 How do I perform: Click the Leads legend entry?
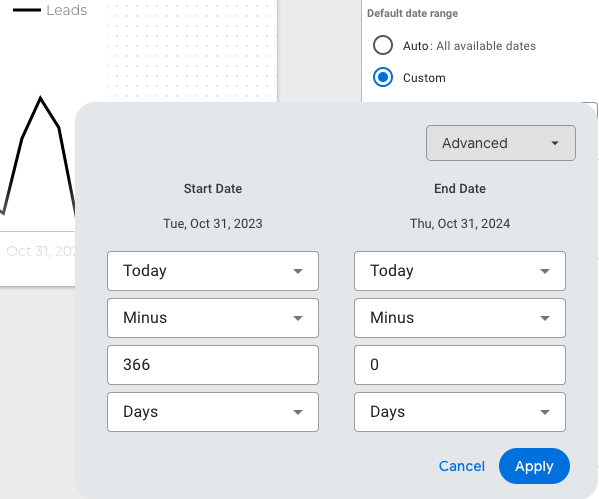click(x=50, y=10)
